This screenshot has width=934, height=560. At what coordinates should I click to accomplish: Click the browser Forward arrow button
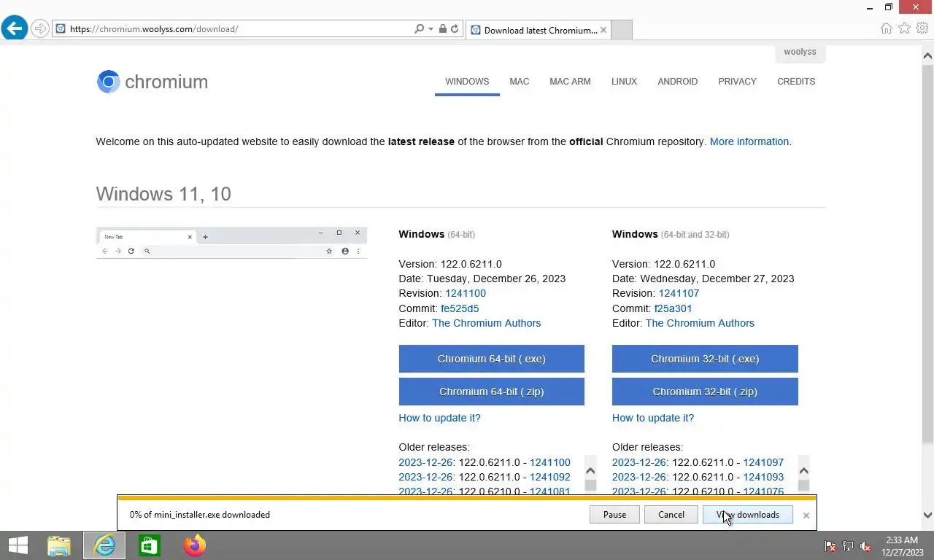40,29
